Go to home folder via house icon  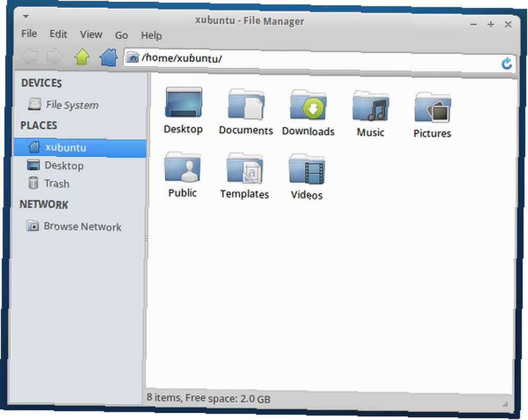pyautogui.click(x=108, y=57)
